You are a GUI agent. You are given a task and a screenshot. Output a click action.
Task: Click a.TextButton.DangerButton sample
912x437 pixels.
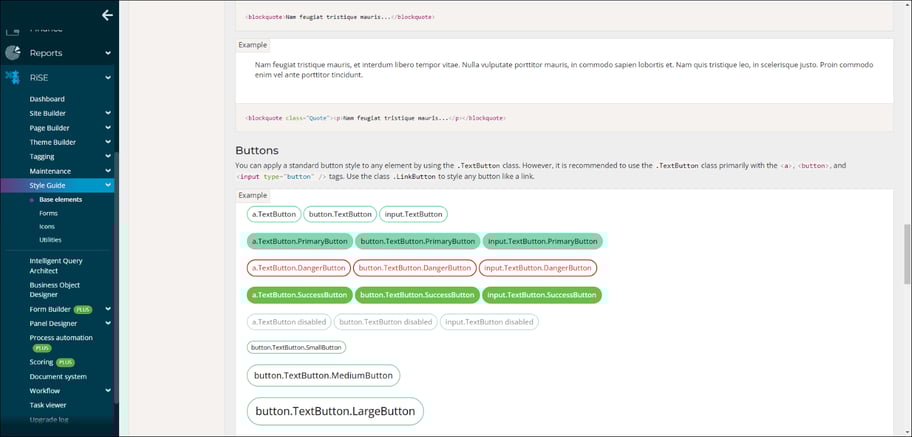pos(299,268)
